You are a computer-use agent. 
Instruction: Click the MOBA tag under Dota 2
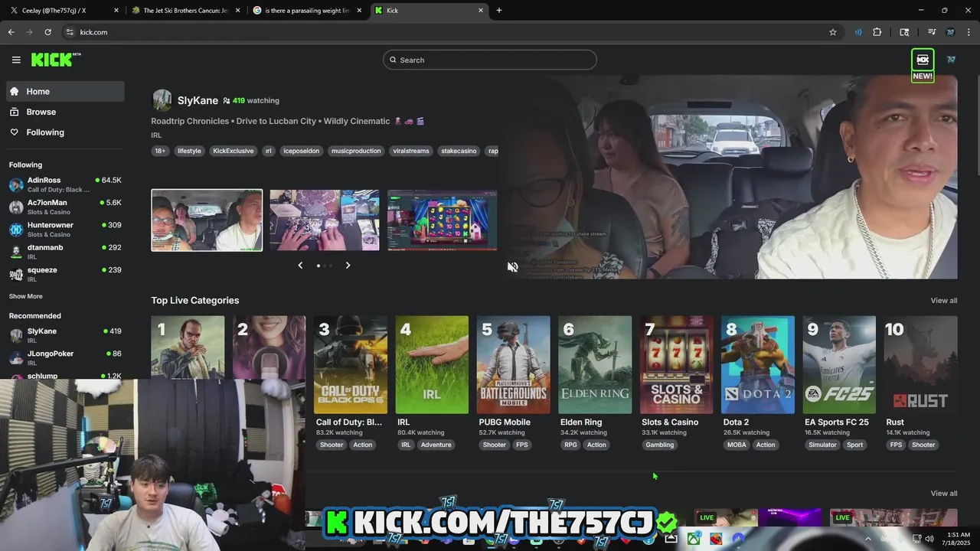pyautogui.click(x=737, y=445)
